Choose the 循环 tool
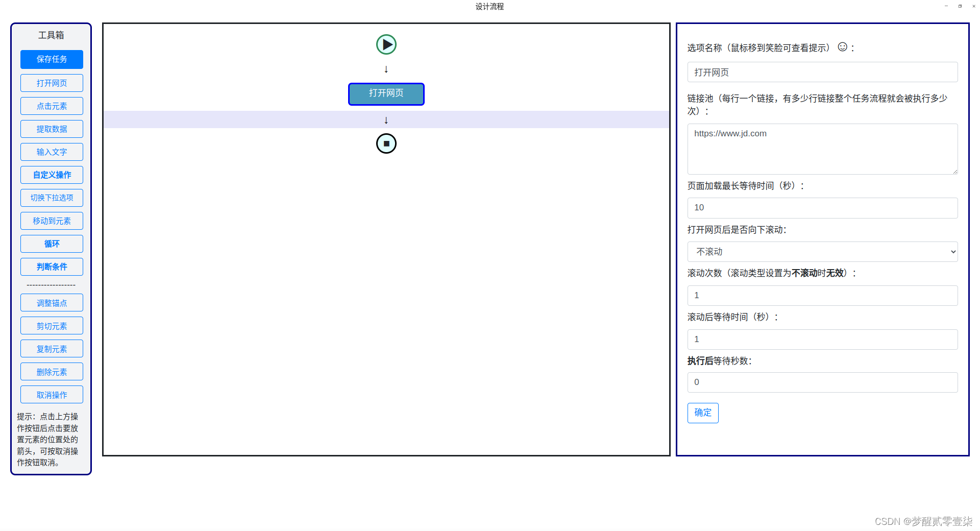The width and height of the screenshot is (980, 531). [52, 244]
